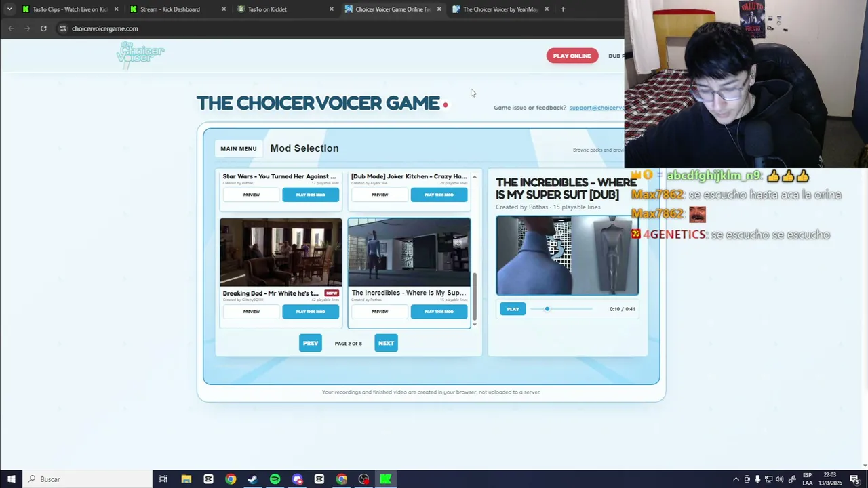Open the Kick app in the taskbar

coord(385,479)
